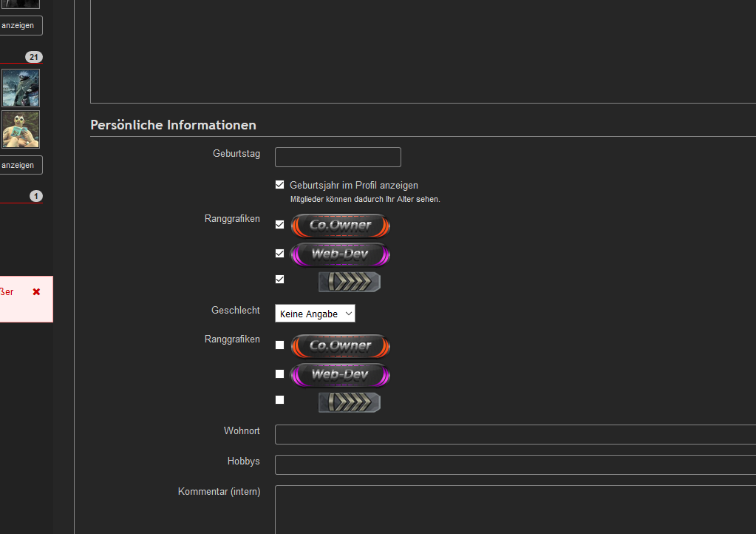This screenshot has height=534, width=756.
Task: Click the Web-Dev badge beside the checked box
Action: coord(340,254)
